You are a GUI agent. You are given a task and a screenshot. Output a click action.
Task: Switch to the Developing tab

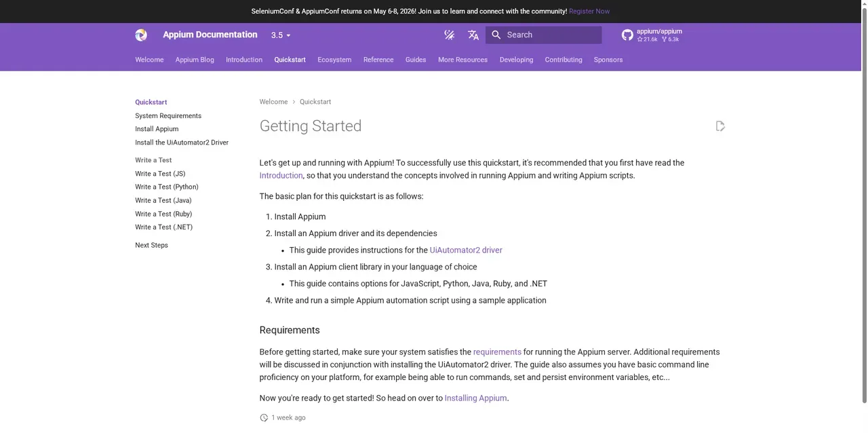[x=516, y=60]
